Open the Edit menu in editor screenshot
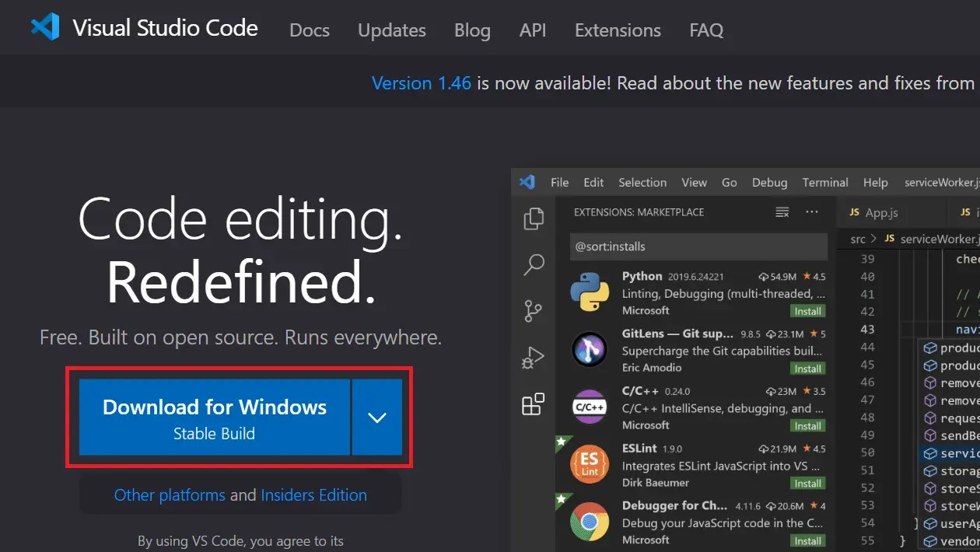The width and height of the screenshot is (980, 552). point(593,183)
